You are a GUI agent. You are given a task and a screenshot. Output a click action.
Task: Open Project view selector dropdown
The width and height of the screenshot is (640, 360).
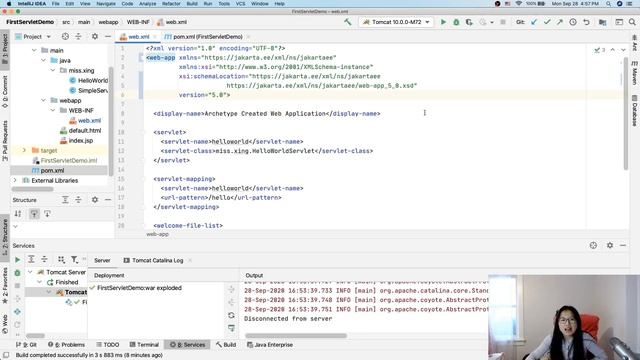pyautogui.click(x=33, y=37)
